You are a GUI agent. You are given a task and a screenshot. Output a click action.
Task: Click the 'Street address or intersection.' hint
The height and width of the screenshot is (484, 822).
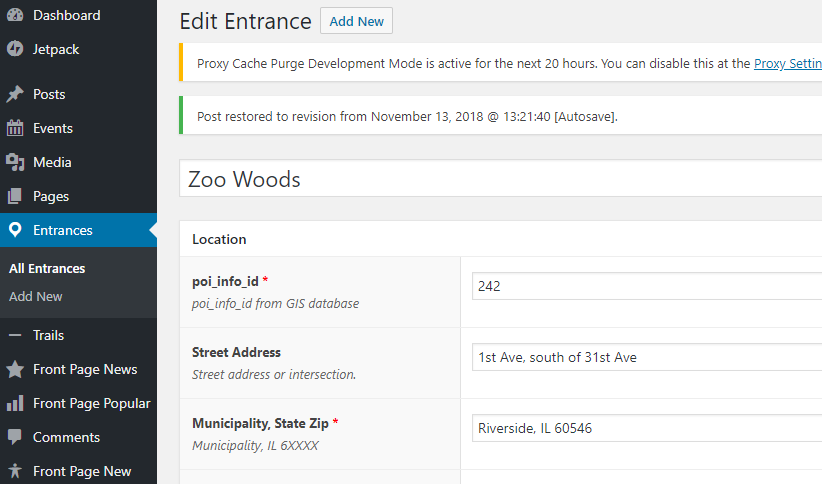coord(274,375)
